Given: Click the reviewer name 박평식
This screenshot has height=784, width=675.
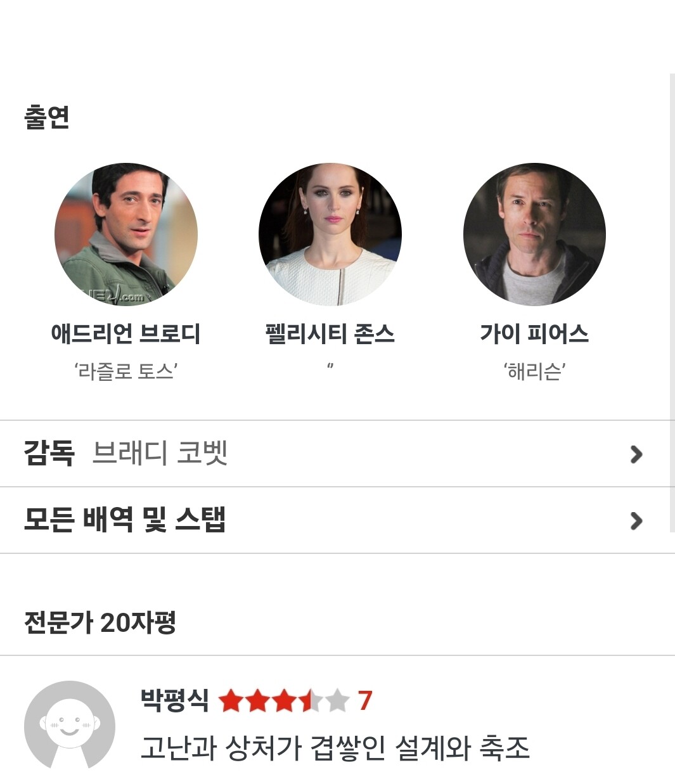Looking at the screenshot, I should [174, 700].
